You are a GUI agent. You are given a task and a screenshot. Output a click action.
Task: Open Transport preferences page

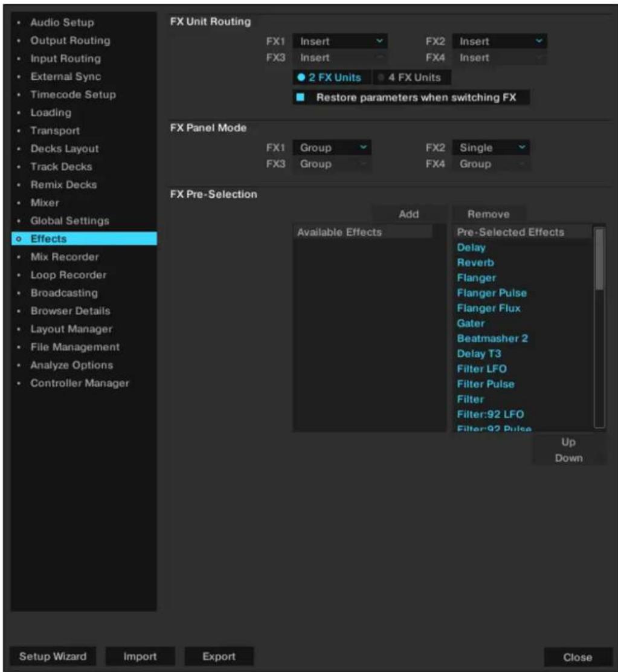pos(84,131)
